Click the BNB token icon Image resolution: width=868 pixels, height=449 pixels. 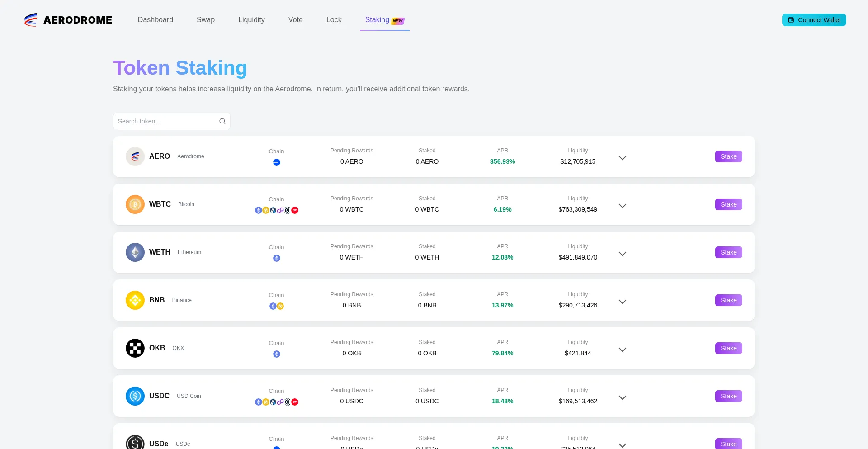coord(135,300)
